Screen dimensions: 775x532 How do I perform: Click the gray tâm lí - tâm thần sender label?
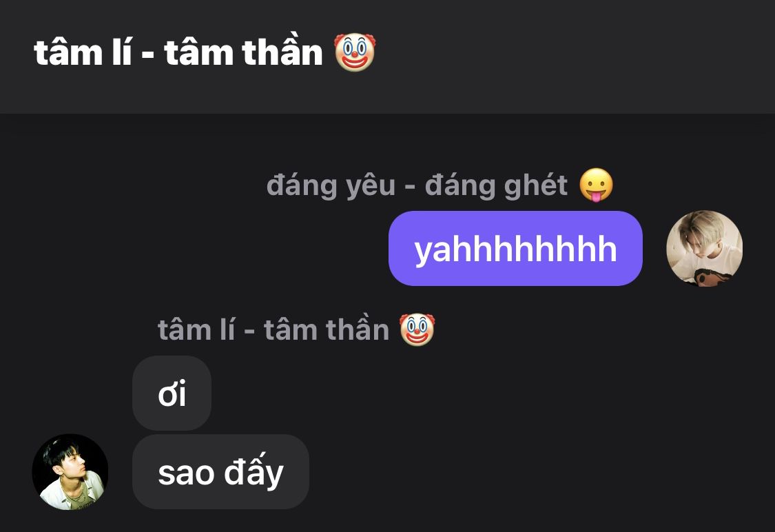click(x=273, y=330)
